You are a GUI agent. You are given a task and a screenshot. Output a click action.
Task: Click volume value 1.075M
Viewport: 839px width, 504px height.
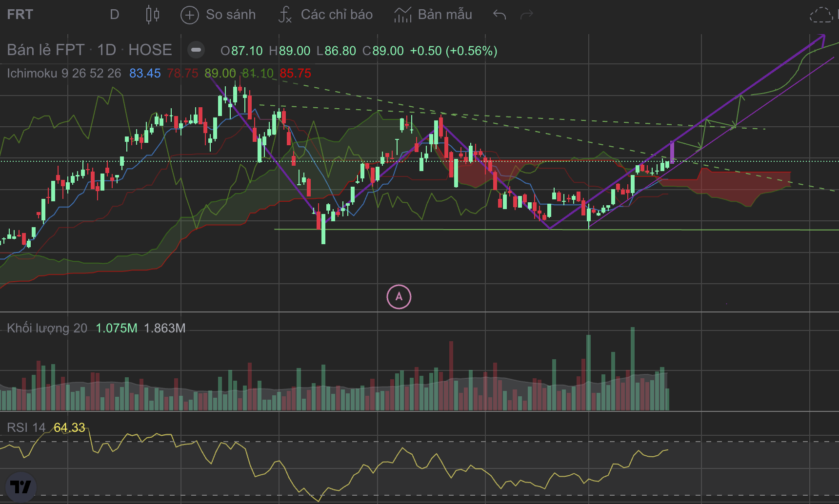[x=117, y=328]
